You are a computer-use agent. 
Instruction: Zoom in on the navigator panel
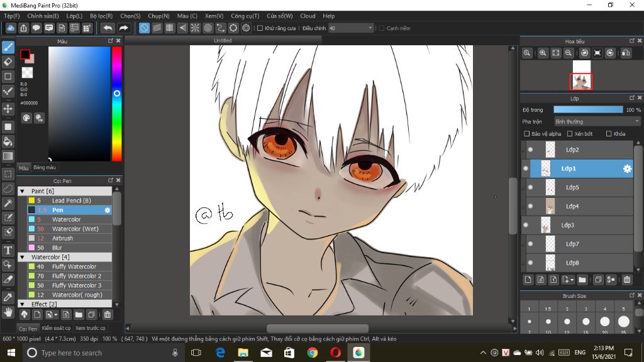click(543, 53)
